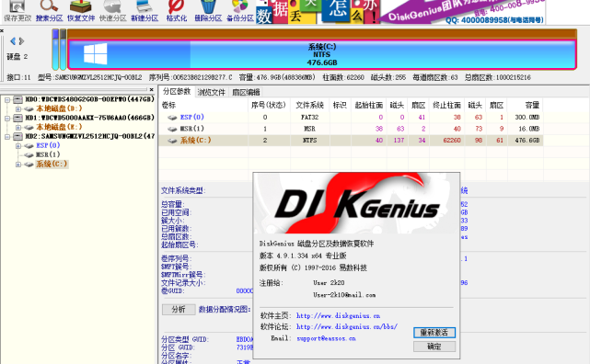
Task: Click the 快速分区 quick partition icon
Action: pyautogui.click(x=112, y=10)
